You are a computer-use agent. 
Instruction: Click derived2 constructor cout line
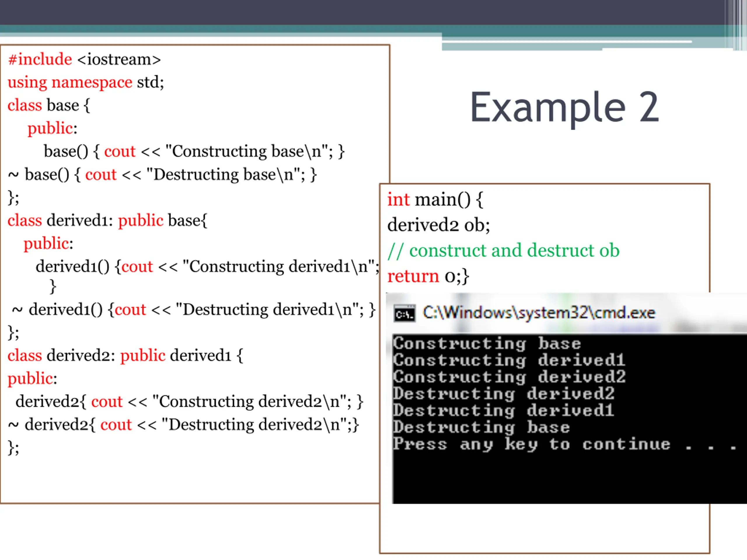[189, 402]
